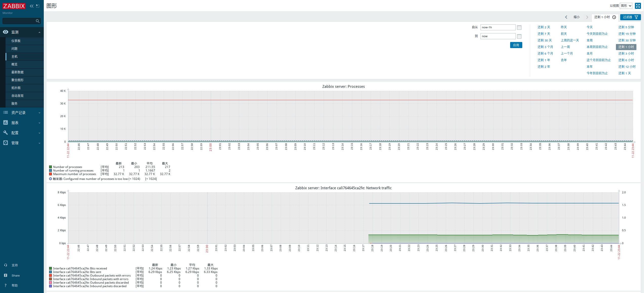
Task: Open 服务 in sidebar
Action: point(25,103)
